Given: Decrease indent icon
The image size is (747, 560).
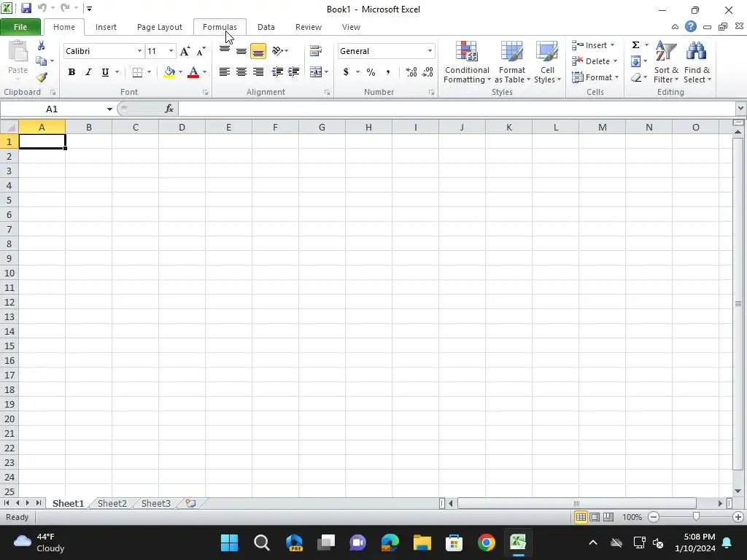Looking at the screenshot, I should click(277, 72).
